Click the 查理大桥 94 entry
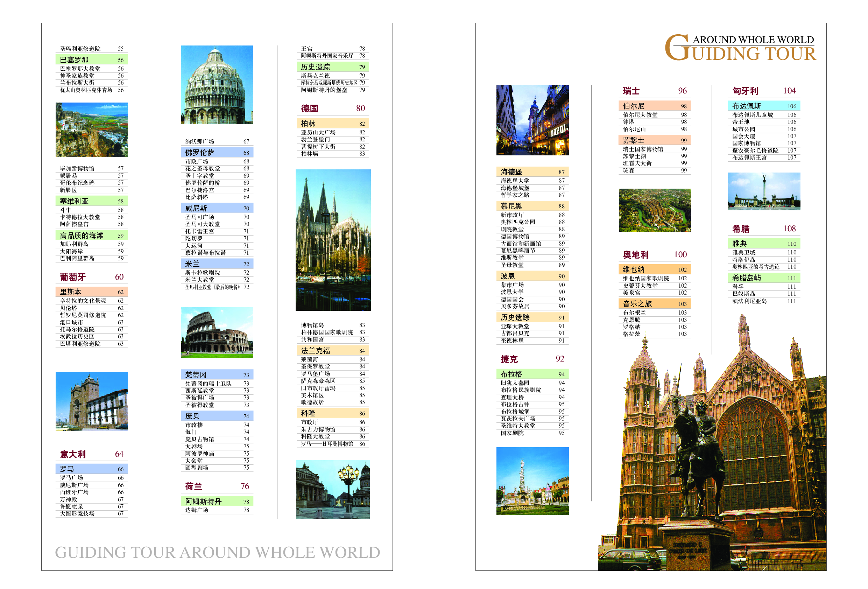Viewport: 868px width, 589px height. coord(532,397)
